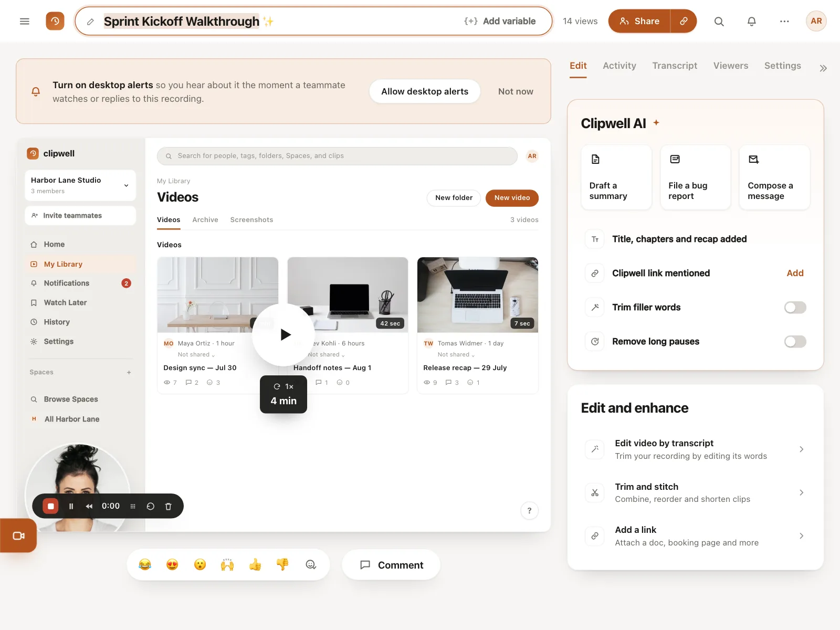
Task: Restart the recording
Action: click(151, 506)
